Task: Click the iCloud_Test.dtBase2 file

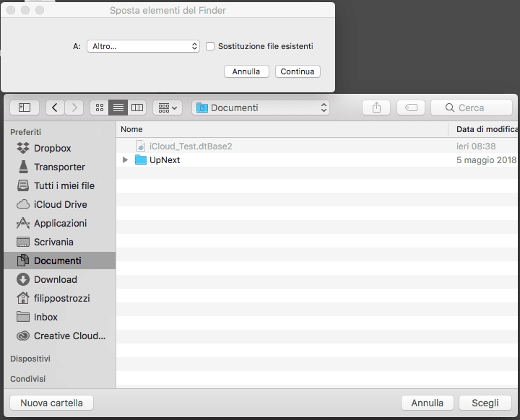Action: click(x=191, y=146)
